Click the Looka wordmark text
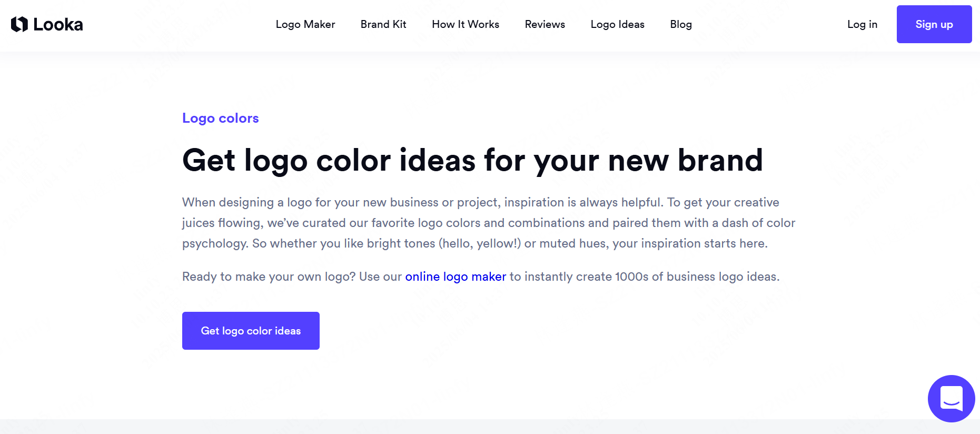Viewport: 980px width, 434px height. pyautogui.click(x=58, y=24)
